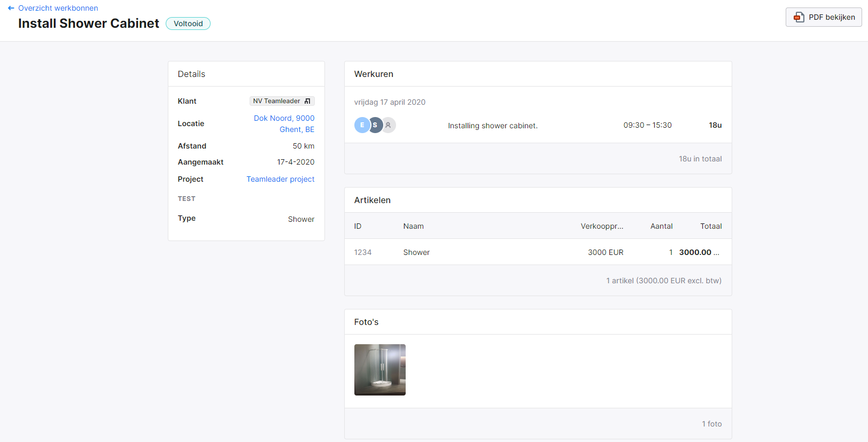This screenshot has height=442, width=868.
Task: Click the grey anonymous user avatar
Action: [x=389, y=125]
